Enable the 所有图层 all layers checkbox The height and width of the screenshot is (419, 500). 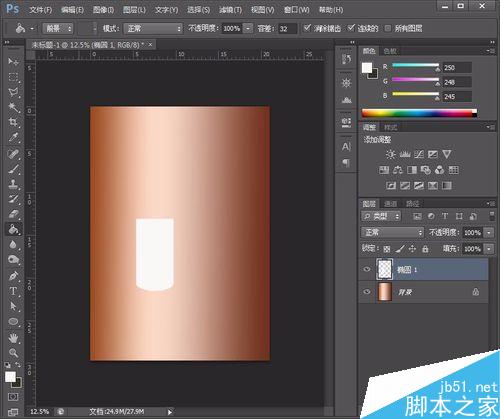pyautogui.click(x=388, y=28)
